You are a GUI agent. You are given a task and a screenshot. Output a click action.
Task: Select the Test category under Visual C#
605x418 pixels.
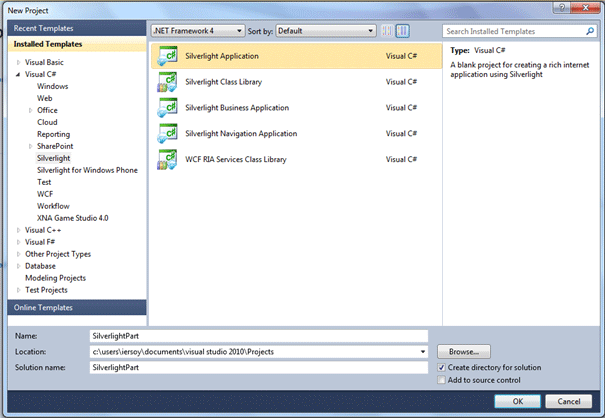(44, 182)
